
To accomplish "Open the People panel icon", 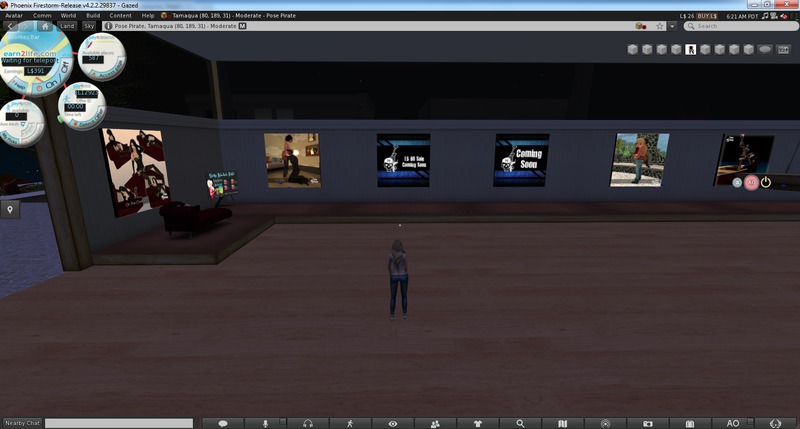I will tap(435, 423).
